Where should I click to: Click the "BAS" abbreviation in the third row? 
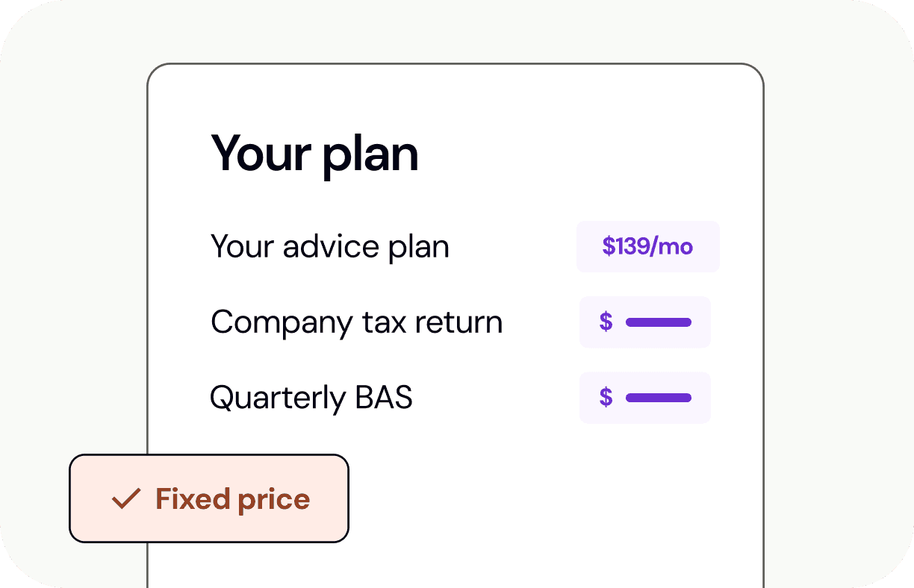click(x=384, y=398)
